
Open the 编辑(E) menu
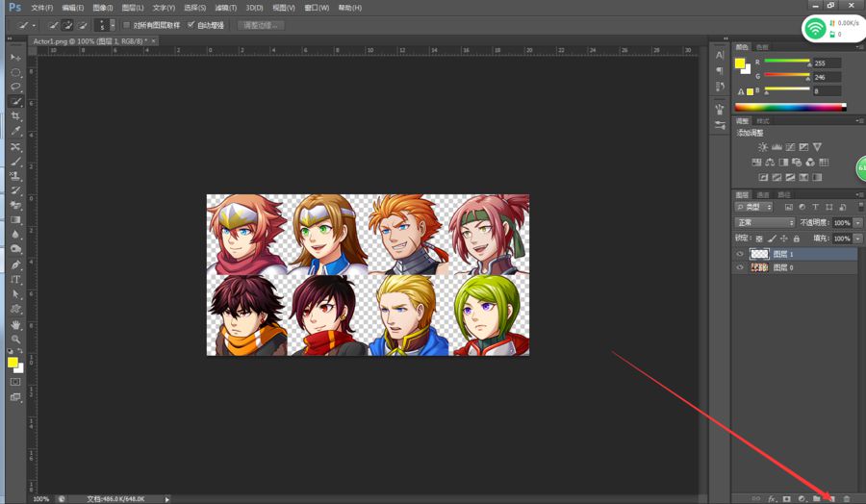pos(73,8)
